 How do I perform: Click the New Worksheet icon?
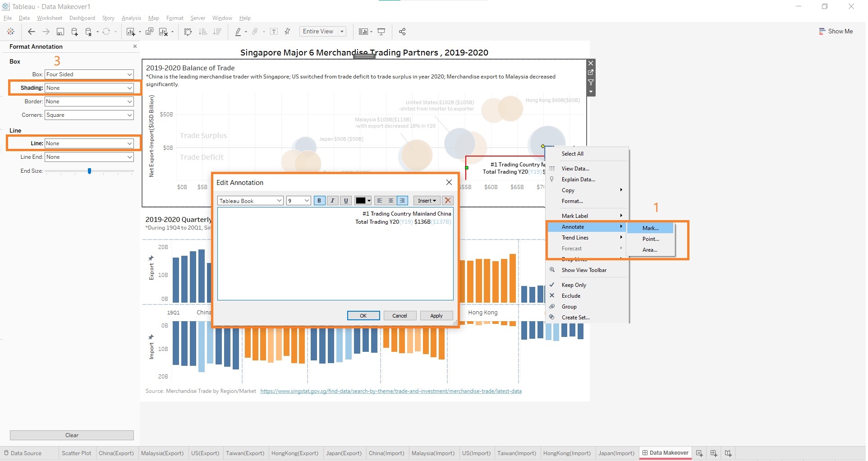click(x=131, y=32)
